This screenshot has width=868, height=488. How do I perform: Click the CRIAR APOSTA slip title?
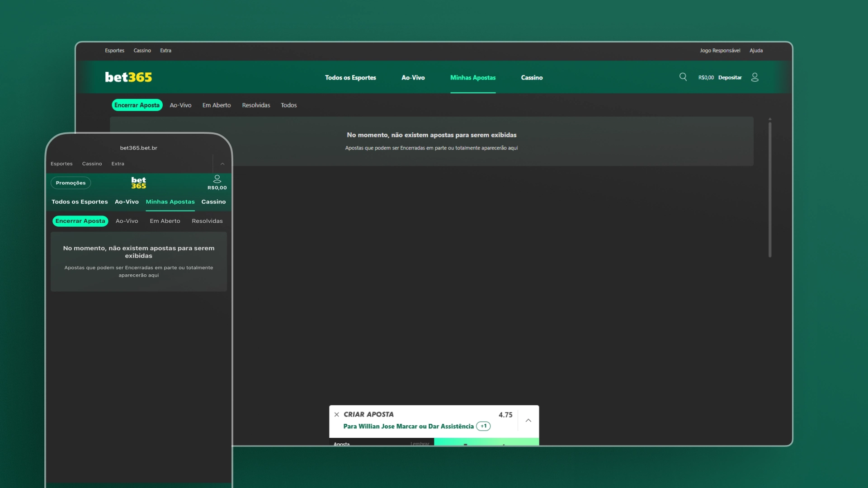click(x=368, y=414)
